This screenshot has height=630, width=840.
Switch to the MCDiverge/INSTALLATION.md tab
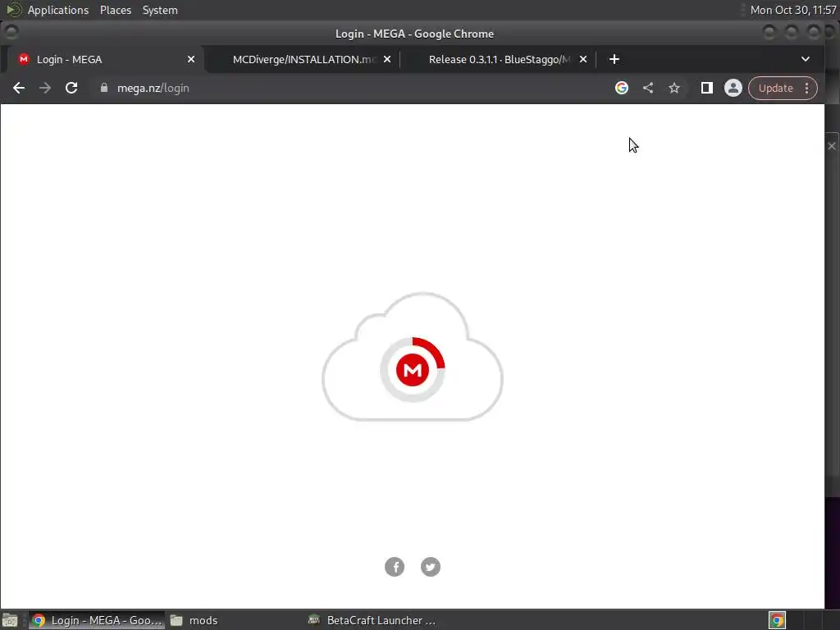pyautogui.click(x=304, y=59)
